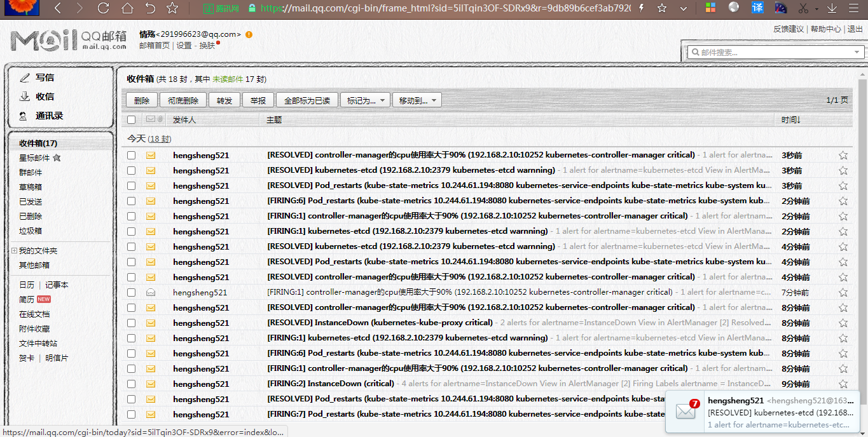Viewport: 868px width, 437px height.
Task: Check the box for the read email from 7分钟前
Action: [131, 292]
